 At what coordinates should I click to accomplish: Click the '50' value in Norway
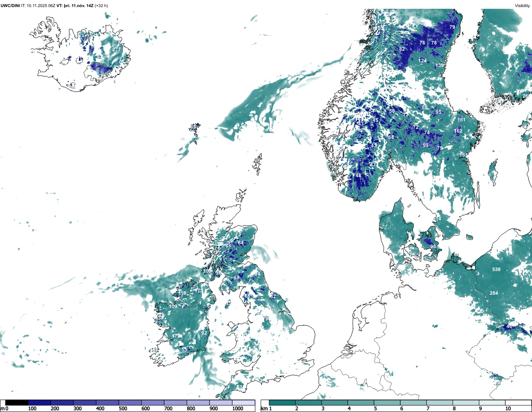(392, 111)
